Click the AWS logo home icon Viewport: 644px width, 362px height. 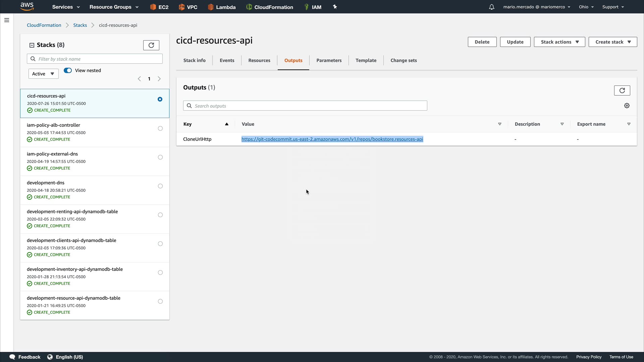[x=27, y=6]
